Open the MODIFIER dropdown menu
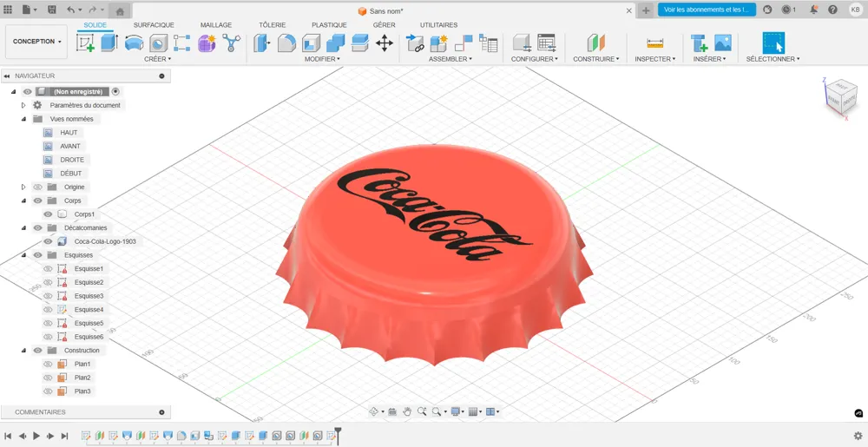The image size is (868, 447). click(322, 59)
